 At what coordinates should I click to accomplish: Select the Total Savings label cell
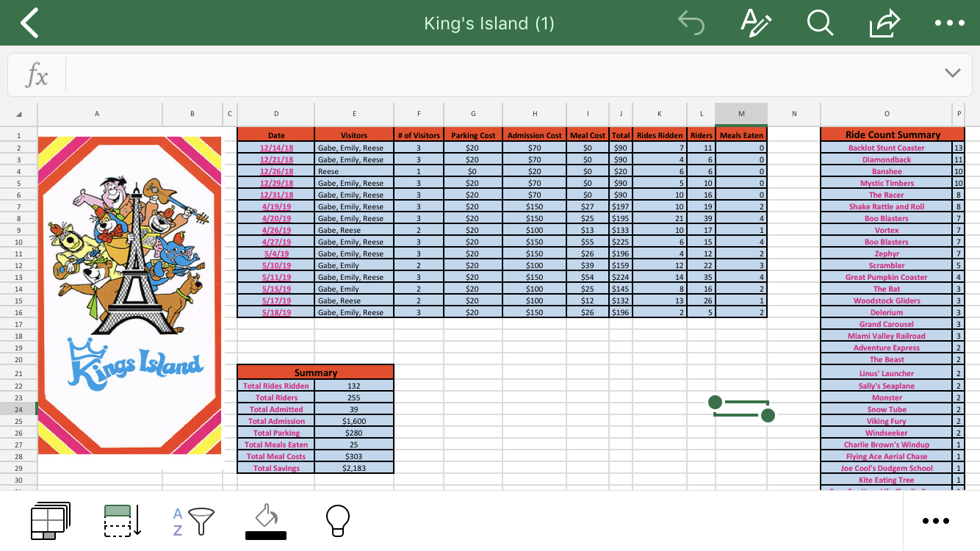[276, 468]
